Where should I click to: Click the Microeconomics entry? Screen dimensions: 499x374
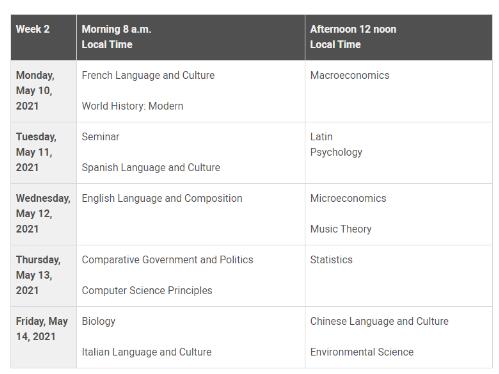click(348, 198)
